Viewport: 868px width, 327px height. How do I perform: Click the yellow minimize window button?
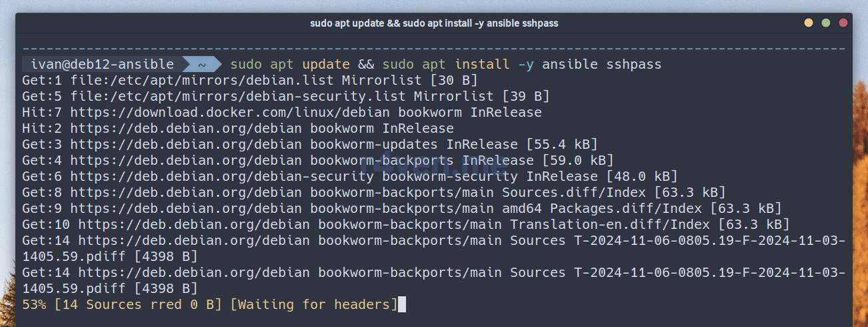tap(809, 23)
